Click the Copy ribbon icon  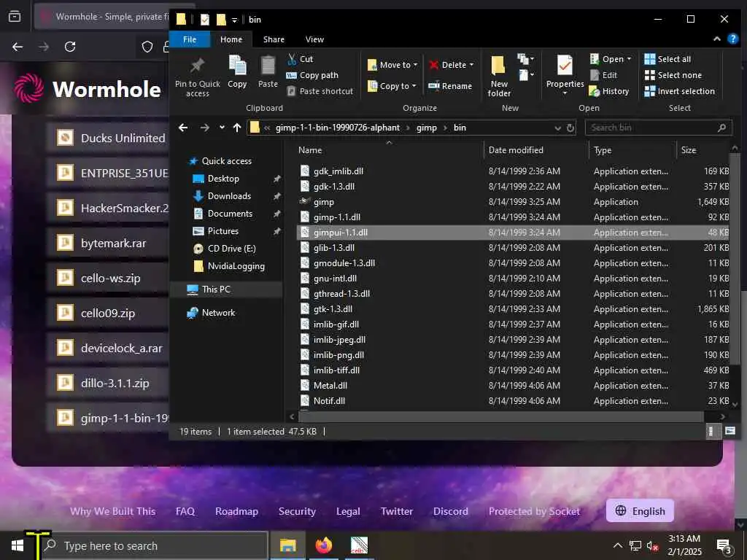[x=237, y=65]
